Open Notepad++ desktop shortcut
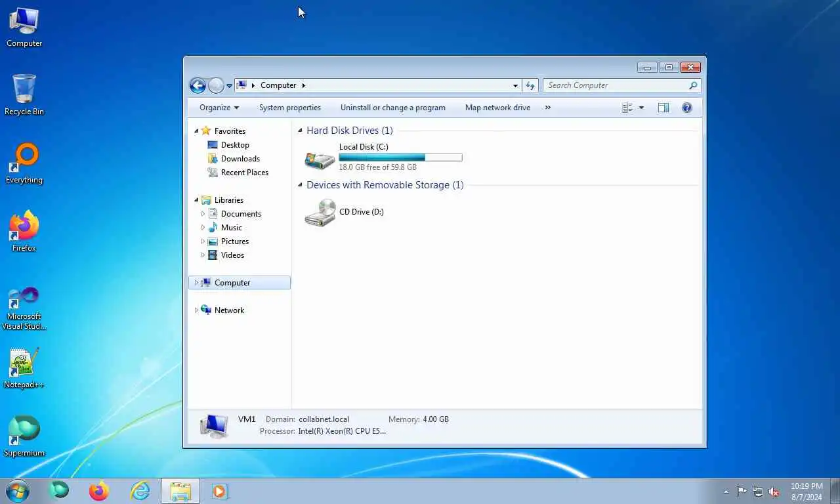The image size is (840, 504). pyautogui.click(x=24, y=368)
